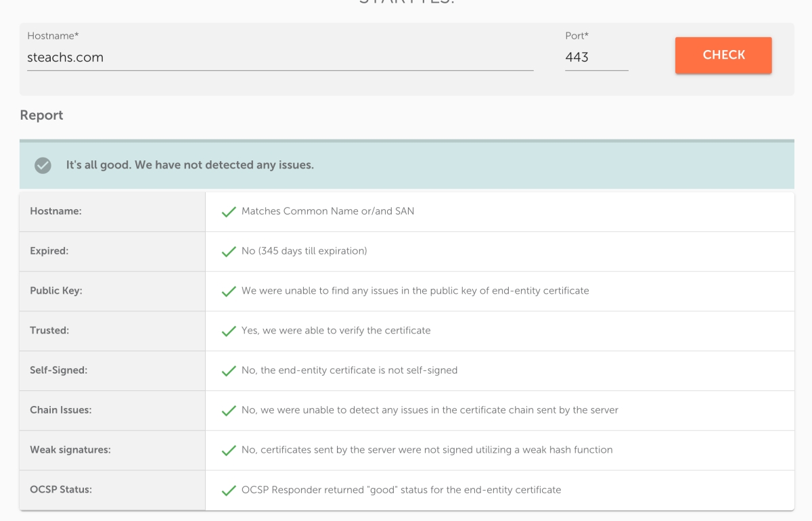Click the "Matches Common Name or/and SAN" text
812x521 pixels.
[x=328, y=211]
